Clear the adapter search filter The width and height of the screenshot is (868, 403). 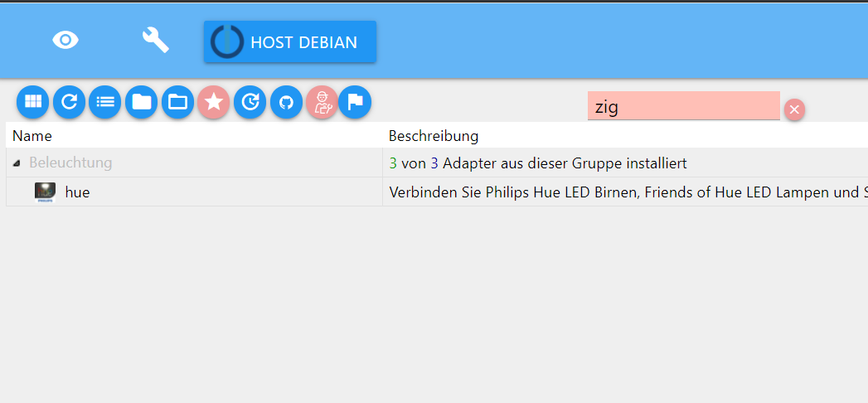(x=794, y=109)
